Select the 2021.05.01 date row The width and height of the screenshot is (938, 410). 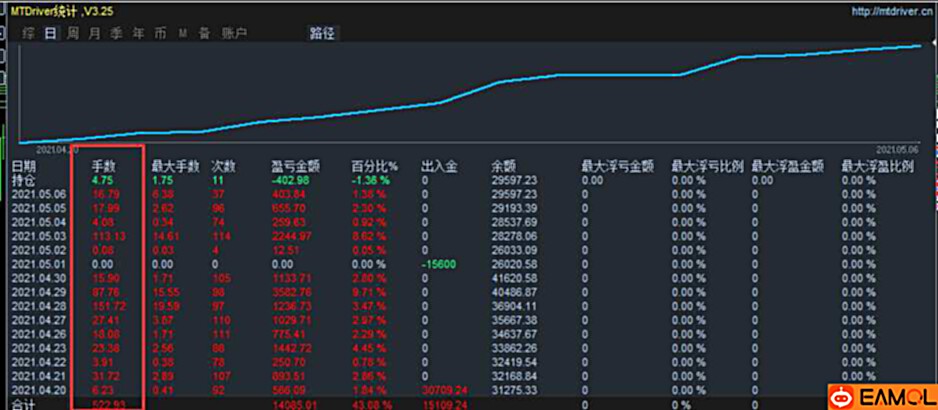pos(39,263)
